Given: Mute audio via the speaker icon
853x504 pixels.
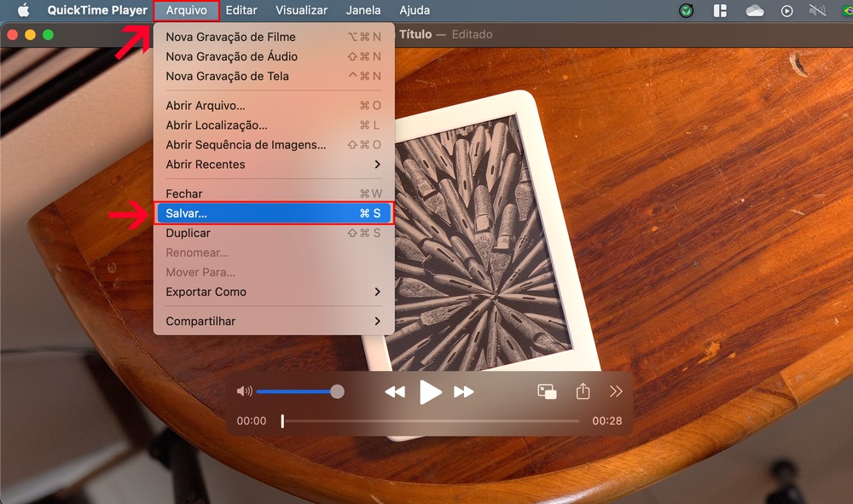Looking at the screenshot, I should click(x=244, y=391).
